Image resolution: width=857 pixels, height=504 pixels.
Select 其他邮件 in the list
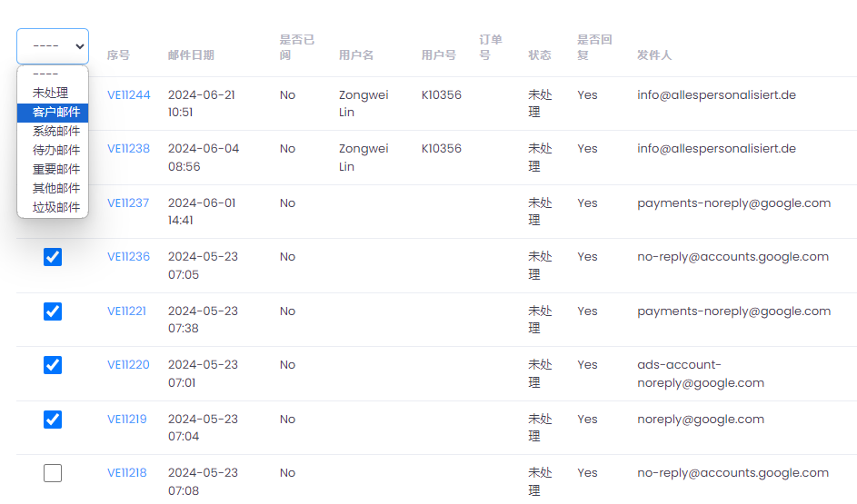click(53, 188)
